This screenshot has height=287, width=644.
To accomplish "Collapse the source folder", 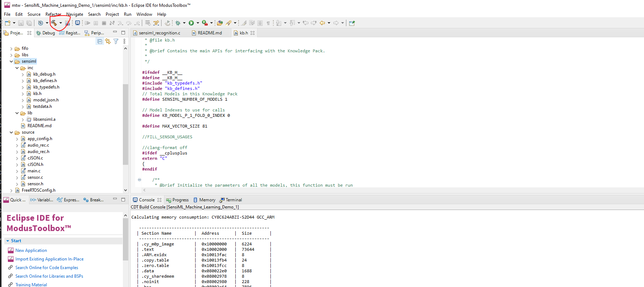I will 11,132.
